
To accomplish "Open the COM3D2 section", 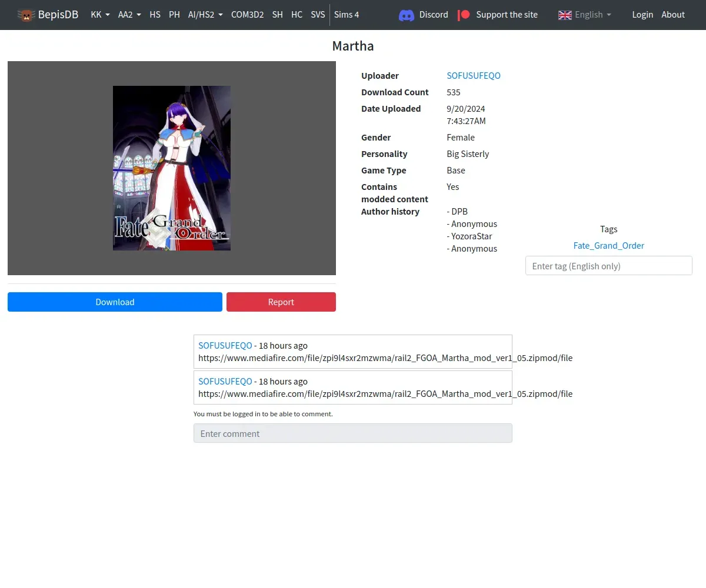I will (247, 15).
